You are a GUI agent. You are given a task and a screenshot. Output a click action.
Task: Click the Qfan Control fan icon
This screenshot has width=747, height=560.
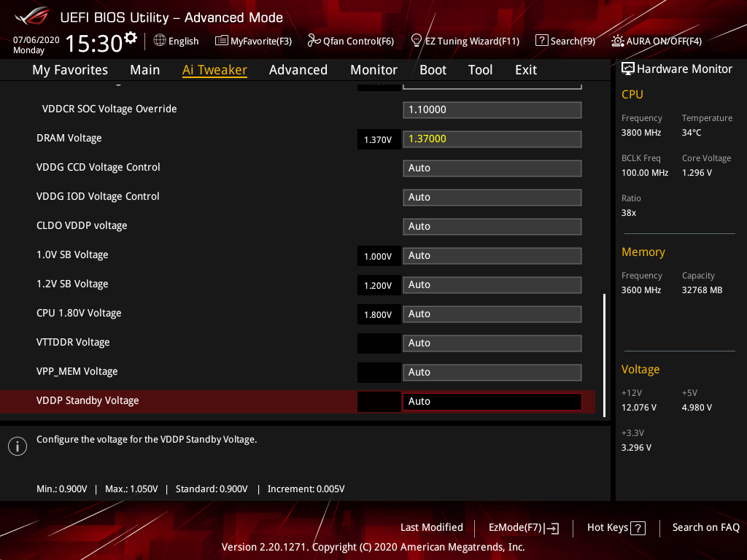click(x=314, y=41)
